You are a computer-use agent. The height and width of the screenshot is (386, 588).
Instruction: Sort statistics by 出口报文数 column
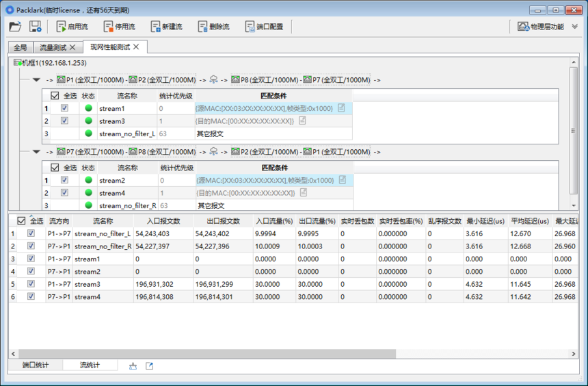pos(223,221)
